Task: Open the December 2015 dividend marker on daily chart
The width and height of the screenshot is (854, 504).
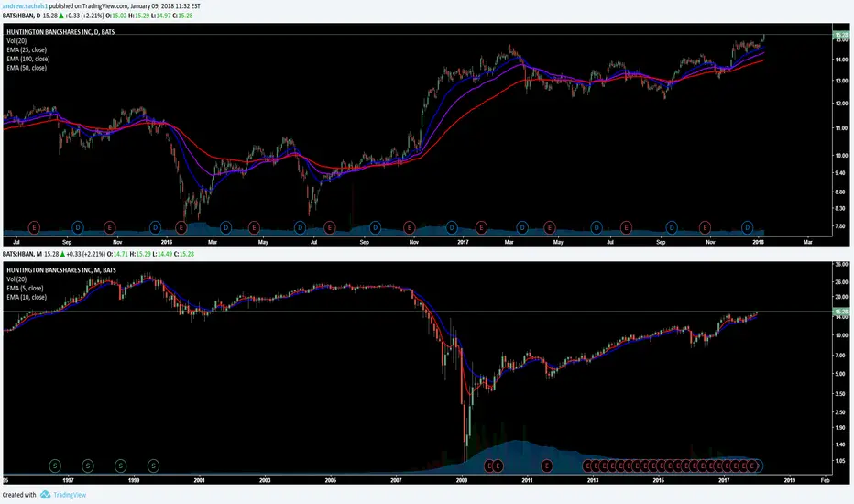Action: (x=155, y=227)
